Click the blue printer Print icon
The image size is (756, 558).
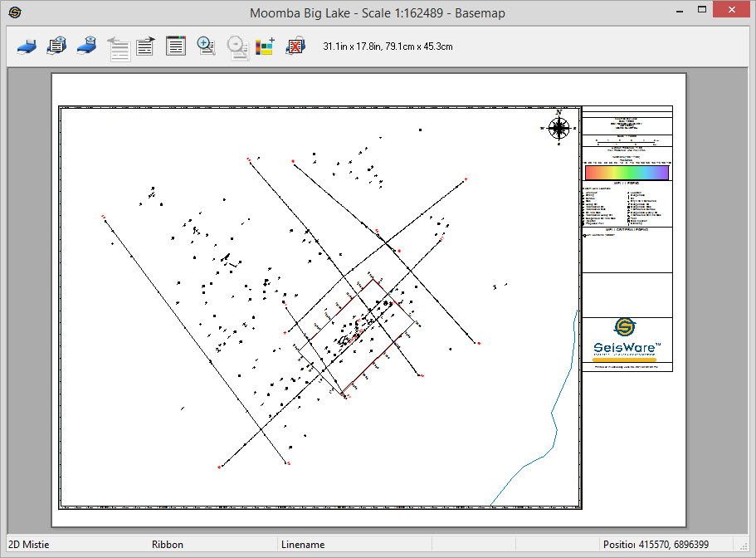click(27, 46)
